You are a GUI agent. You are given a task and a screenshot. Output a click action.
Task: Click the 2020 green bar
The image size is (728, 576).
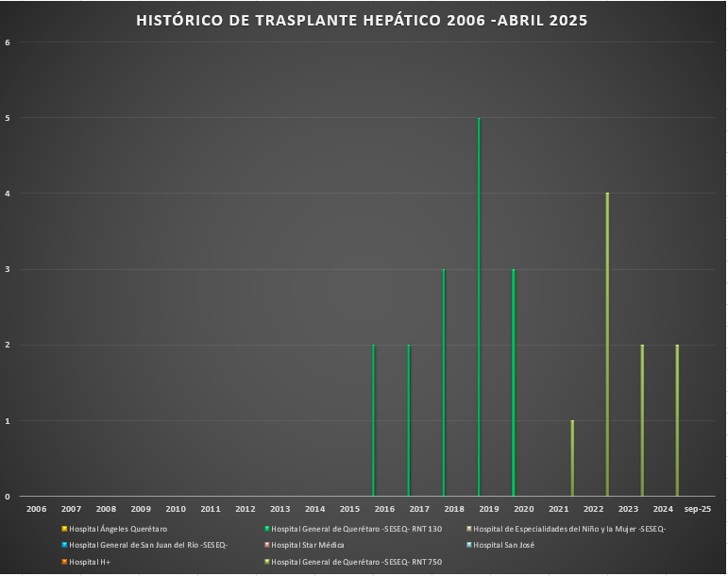[514, 382]
